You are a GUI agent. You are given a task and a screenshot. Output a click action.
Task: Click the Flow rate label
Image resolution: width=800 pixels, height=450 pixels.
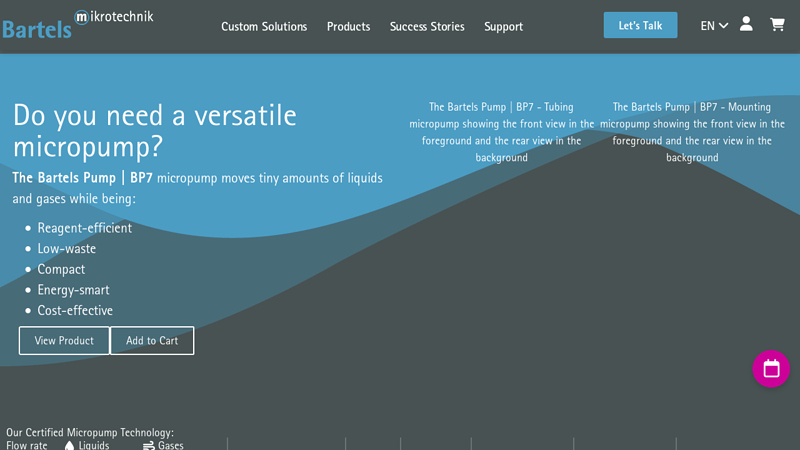click(x=27, y=445)
